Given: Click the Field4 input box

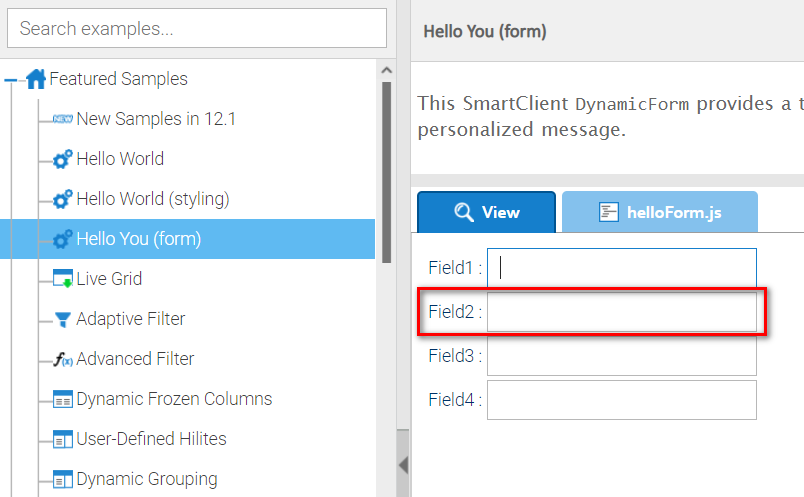Looking at the screenshot, I should point(621,400).
